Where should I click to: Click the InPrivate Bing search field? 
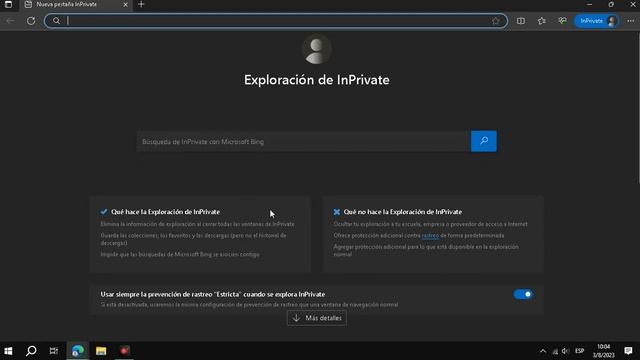pos(303,142)
